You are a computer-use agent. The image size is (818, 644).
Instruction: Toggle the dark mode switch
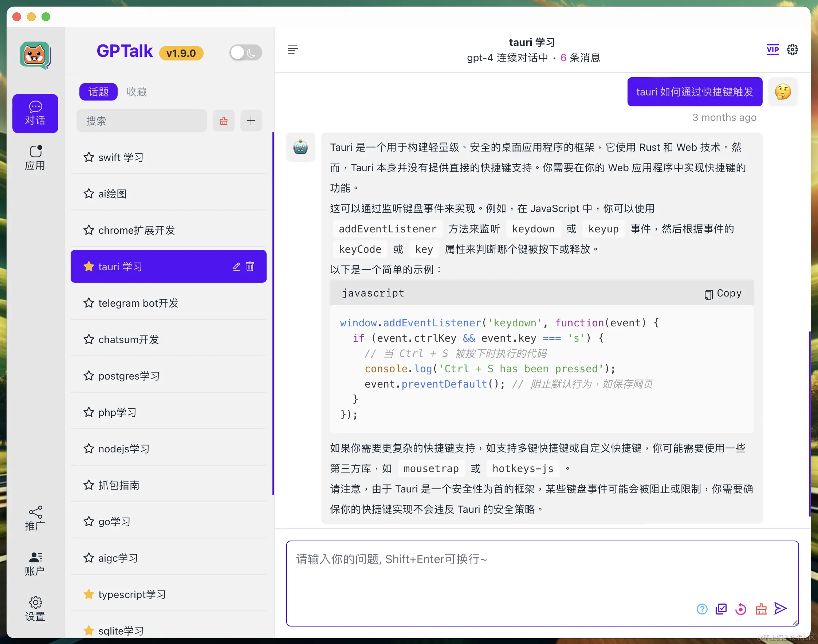245,53
